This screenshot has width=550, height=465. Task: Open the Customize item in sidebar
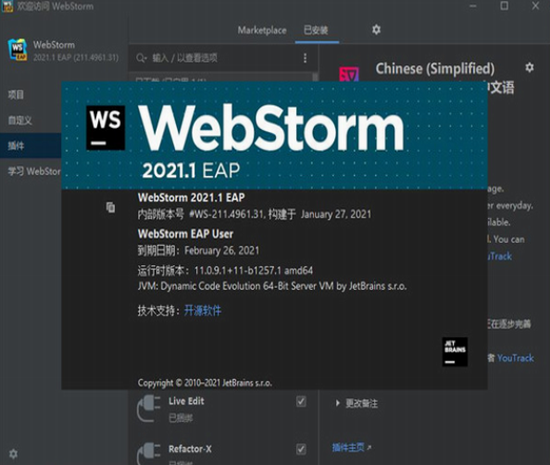[20, 120]
